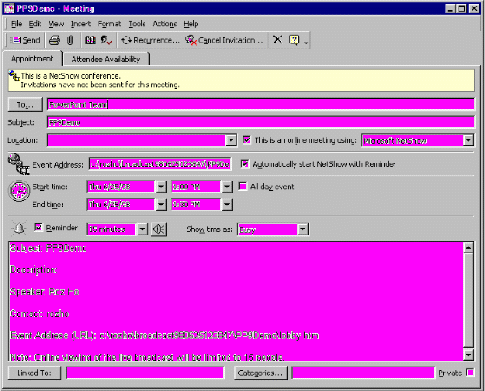Image resolution: width=485 pixels, height=391 pixels.
Task: Expand the Show time as dropdown
Action: tap(303, 229)
